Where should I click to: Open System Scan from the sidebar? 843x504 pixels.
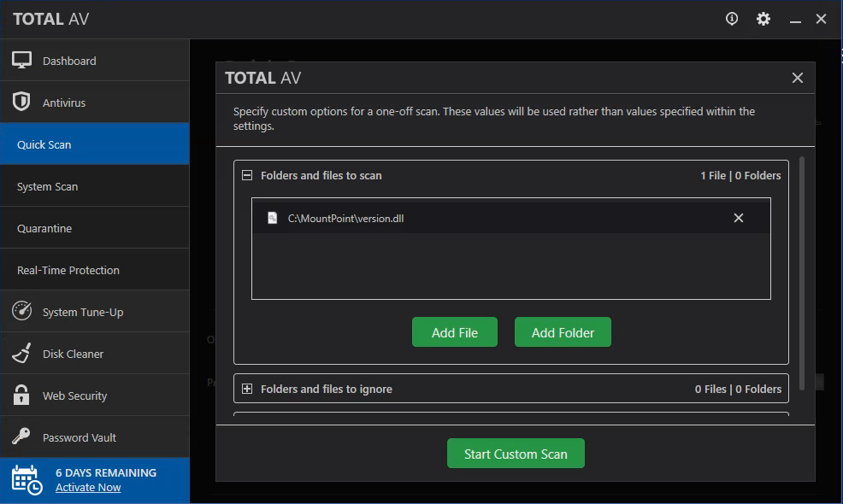(95, 186)
